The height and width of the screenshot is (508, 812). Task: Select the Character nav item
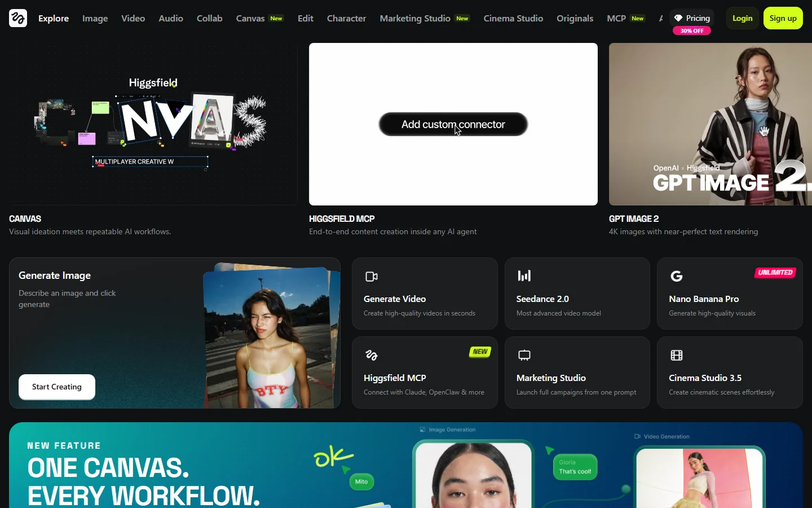click(x=346, y=18)
